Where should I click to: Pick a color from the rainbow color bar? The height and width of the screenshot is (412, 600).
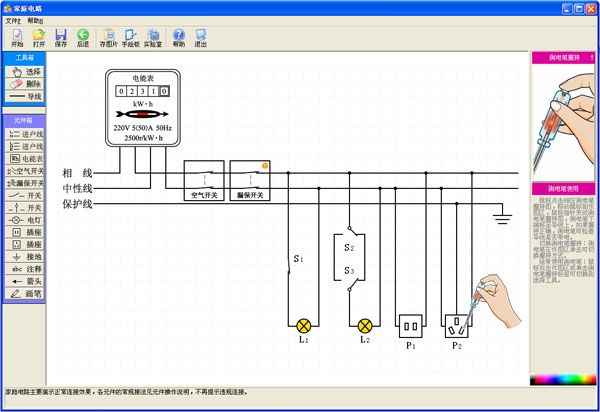tap(563, 380)
